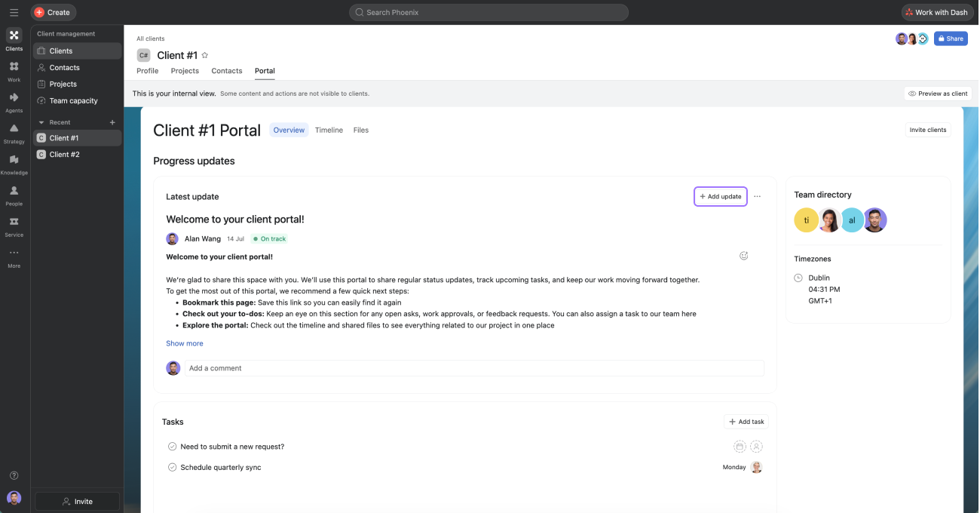Add emoji reaction to the update
The height and width of the screenshot is (513, 980).
743,256
